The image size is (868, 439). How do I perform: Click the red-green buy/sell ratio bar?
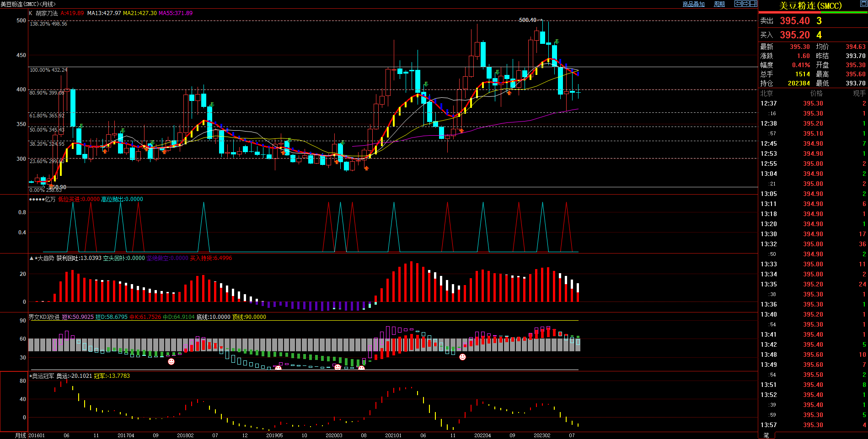813,12
